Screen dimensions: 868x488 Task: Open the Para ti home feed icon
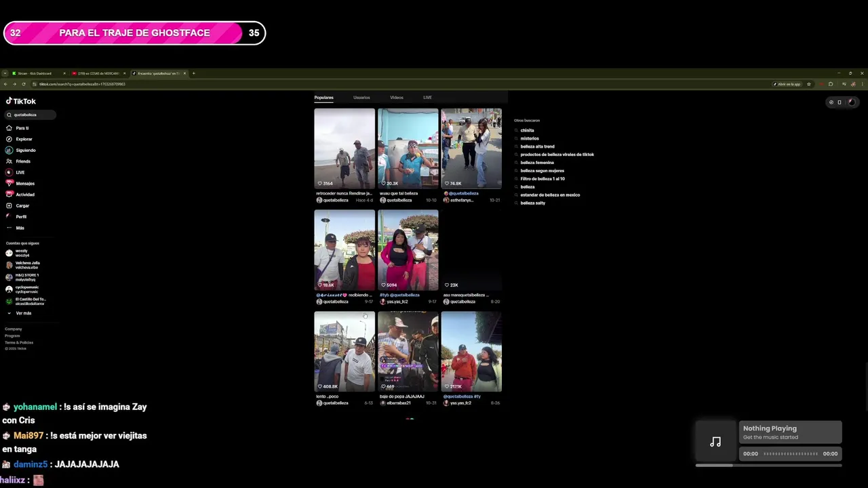(x=9, y=128)
